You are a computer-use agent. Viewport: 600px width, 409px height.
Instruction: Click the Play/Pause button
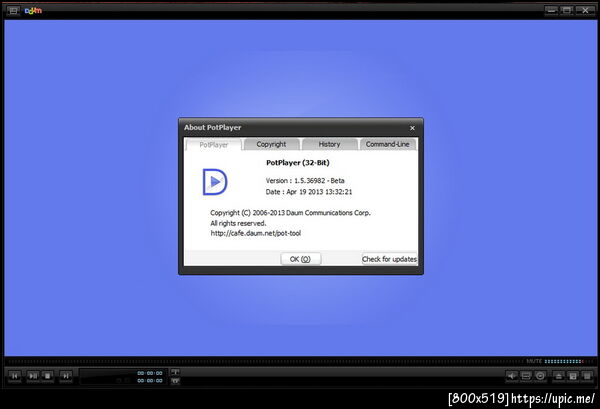click(33, 376)
